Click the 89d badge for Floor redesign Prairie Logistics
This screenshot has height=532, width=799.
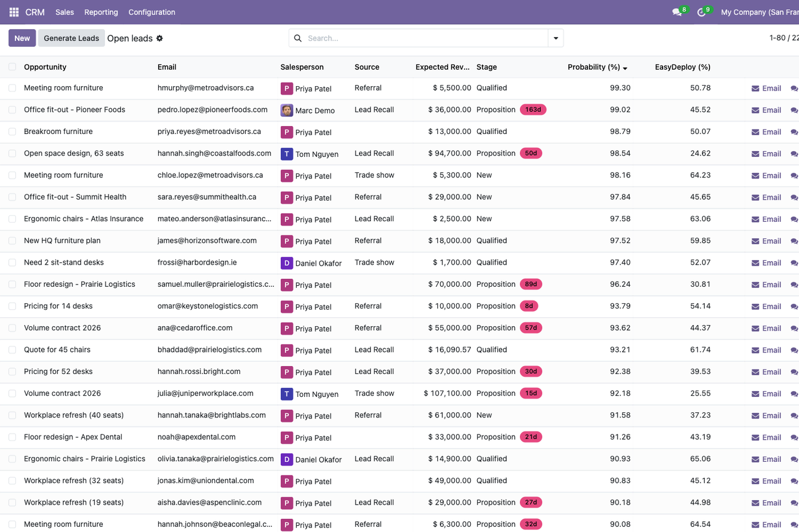pos(531,284)
